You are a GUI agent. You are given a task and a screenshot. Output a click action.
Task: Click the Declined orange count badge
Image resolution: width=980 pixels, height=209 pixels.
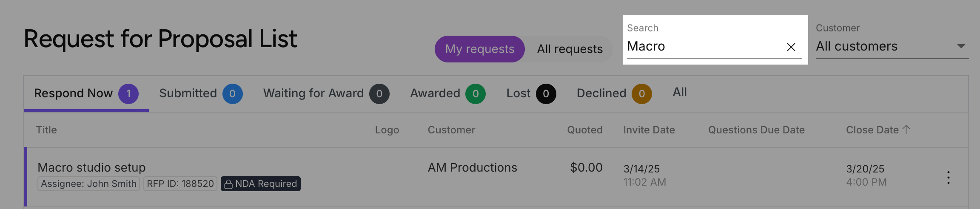click(642, 94)
